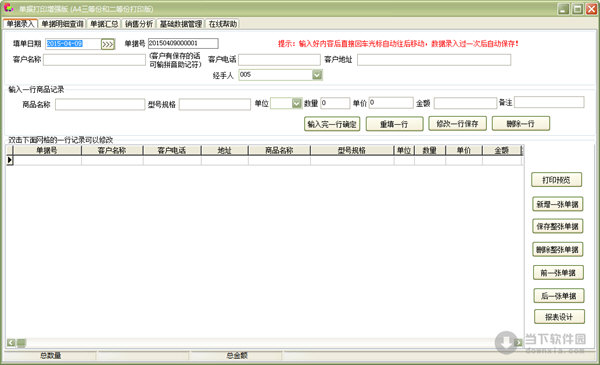Maximize the application window
600x365 pixels.
[577, 9]
